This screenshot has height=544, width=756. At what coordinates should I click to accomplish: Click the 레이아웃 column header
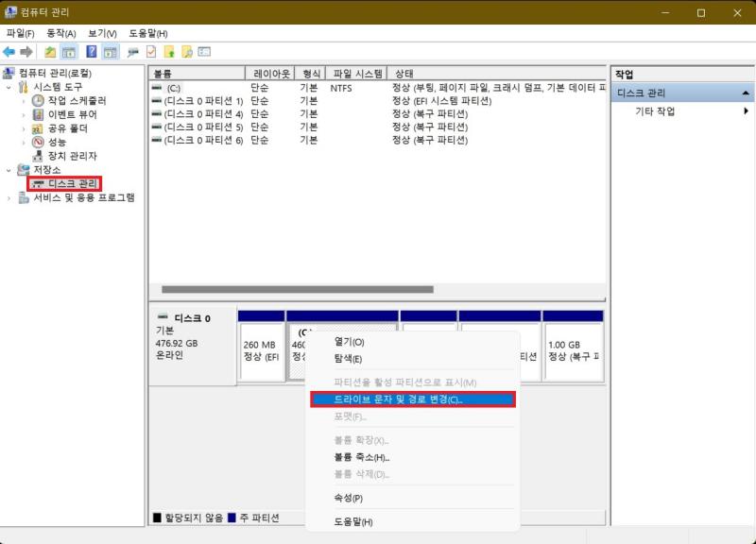[270, 74]
